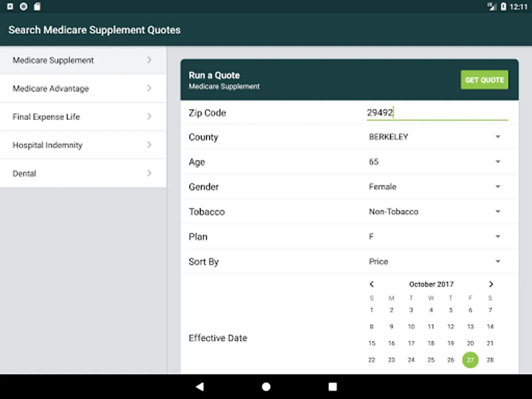Screen dimensions: 532x399
Task: Select October 28 in the calendar
Action: 490,360
